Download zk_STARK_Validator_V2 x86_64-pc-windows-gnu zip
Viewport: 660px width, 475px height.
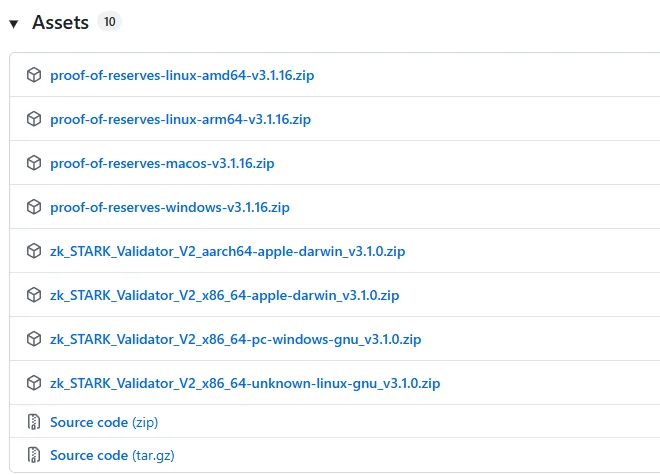click(235, 339)
